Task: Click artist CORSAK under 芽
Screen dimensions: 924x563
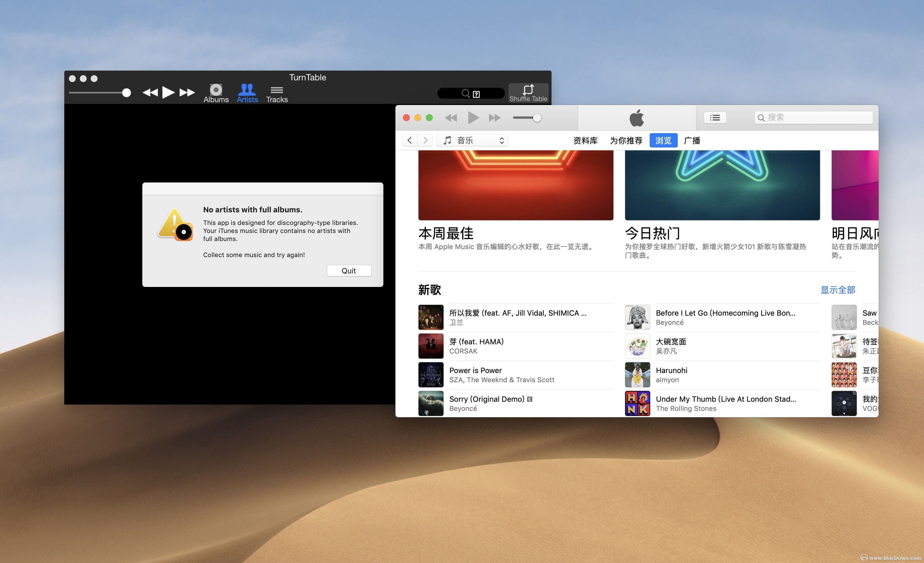Action: pos(463,352)
